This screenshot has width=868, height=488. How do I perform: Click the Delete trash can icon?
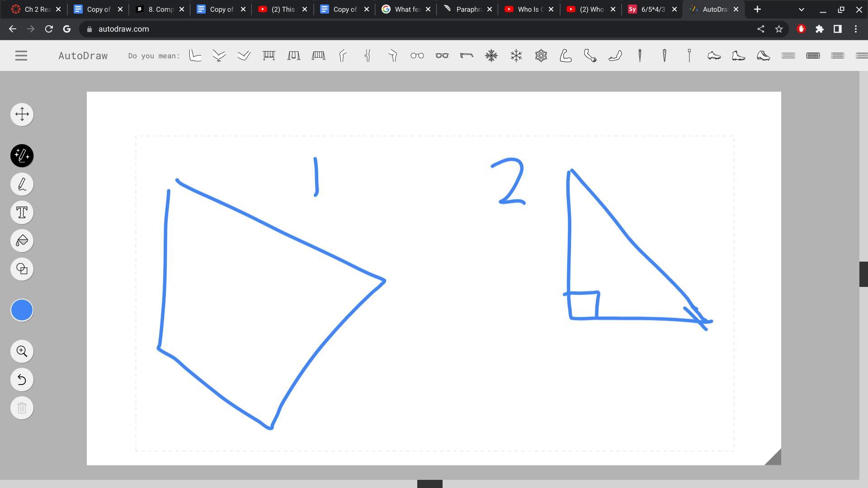[x=22, y=408]
